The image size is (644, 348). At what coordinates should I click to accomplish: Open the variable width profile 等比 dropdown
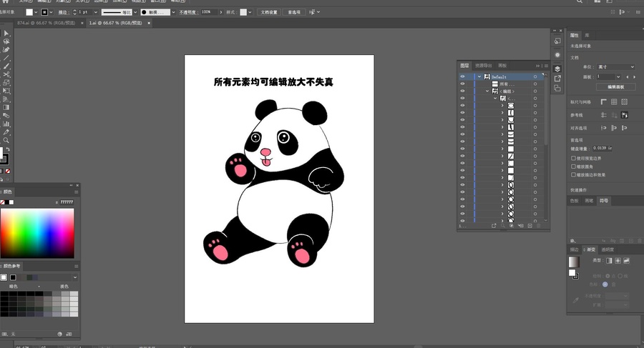(135, 12)
